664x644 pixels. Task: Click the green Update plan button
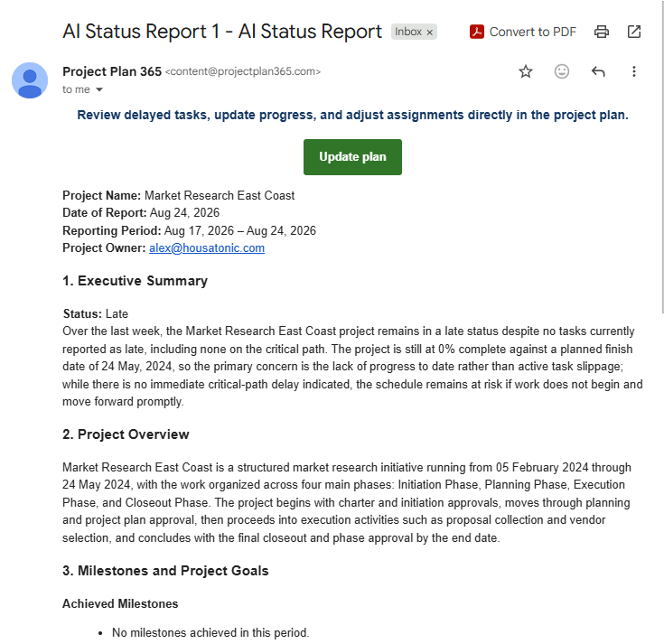point(352,157)
